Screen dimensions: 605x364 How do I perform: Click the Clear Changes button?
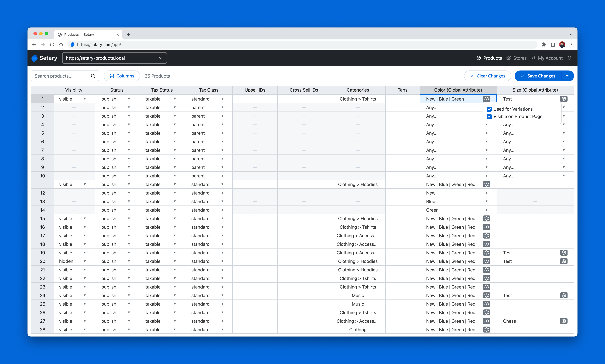487,76
